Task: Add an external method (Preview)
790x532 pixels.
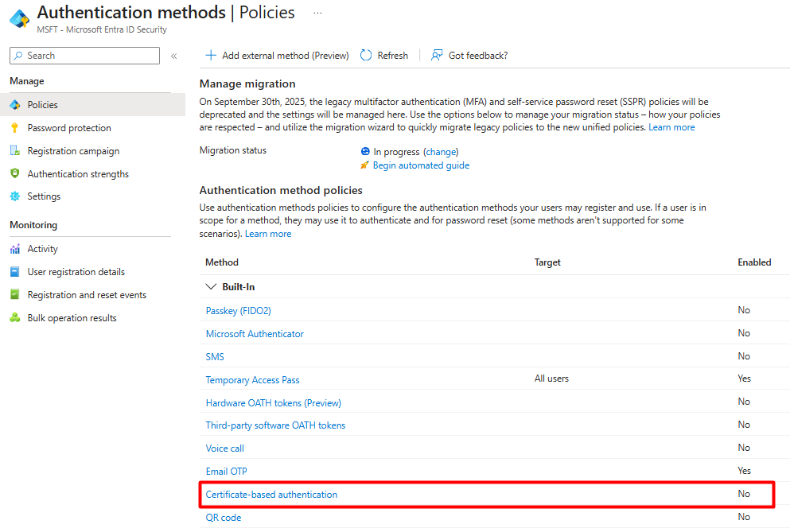Action: point(277,56)
